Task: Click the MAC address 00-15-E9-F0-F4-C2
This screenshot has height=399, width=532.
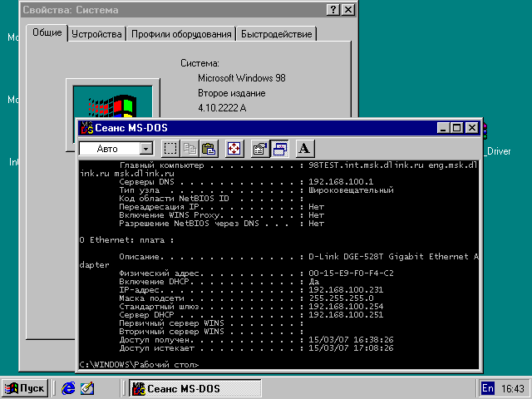Action: tap(351, 273)
